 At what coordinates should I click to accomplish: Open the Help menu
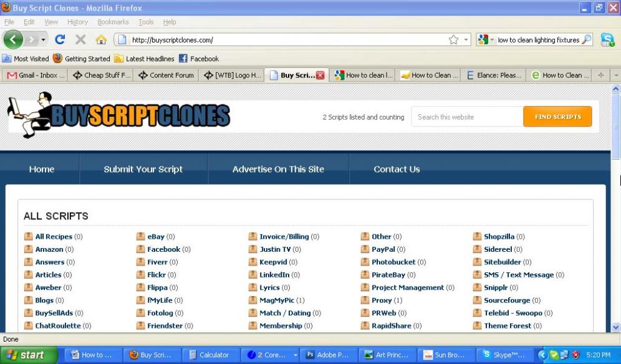(170, 22)
